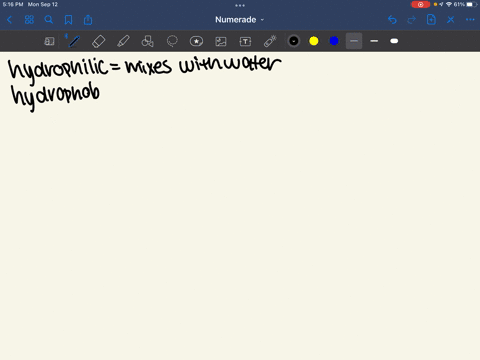This screenshot has height=360, width=480.
Task: Select the Image insert tool
Action: [x=221, y=41]
